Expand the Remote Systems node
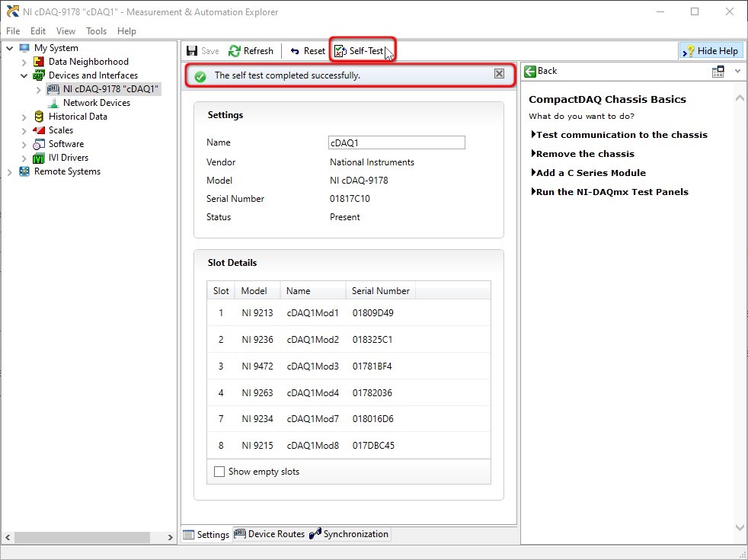The image size is (748, 560). click(x=10, y=171)
